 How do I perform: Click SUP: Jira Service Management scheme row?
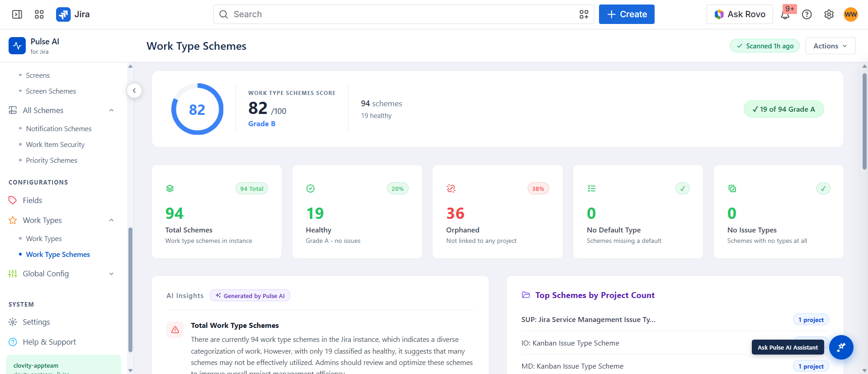[675, 320]
